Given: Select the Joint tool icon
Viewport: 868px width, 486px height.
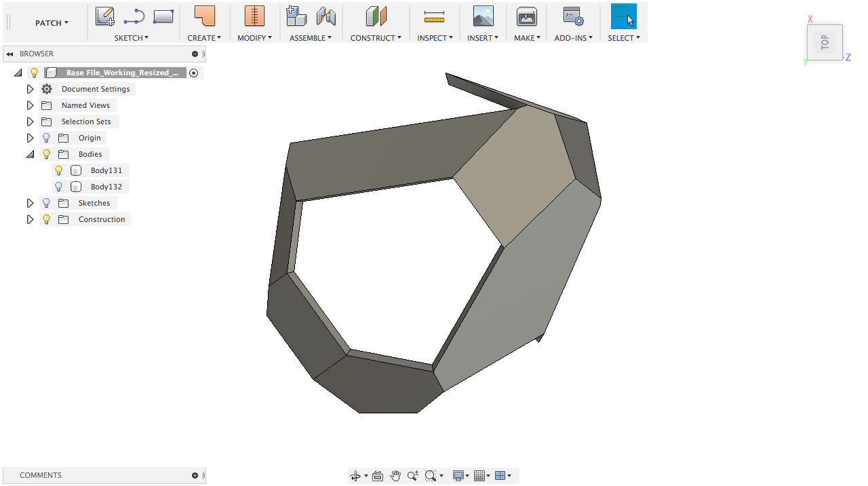Looking at the screenshot, I should click(x=326, y=16).
